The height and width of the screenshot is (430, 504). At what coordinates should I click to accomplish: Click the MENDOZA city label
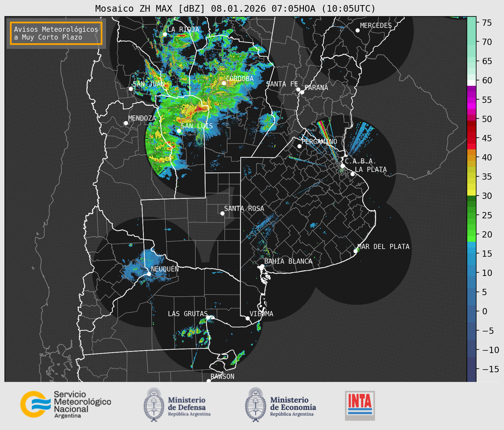point(142,118)
